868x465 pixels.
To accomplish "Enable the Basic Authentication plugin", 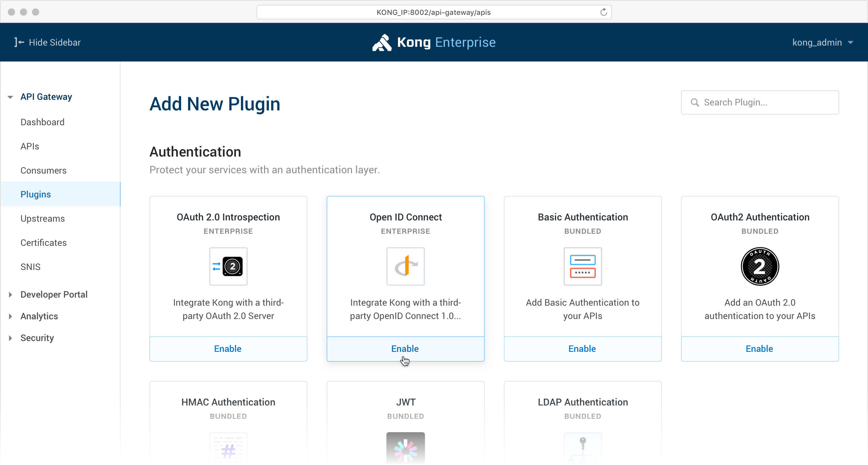I will pyautogui.click(x=582, y=349).
